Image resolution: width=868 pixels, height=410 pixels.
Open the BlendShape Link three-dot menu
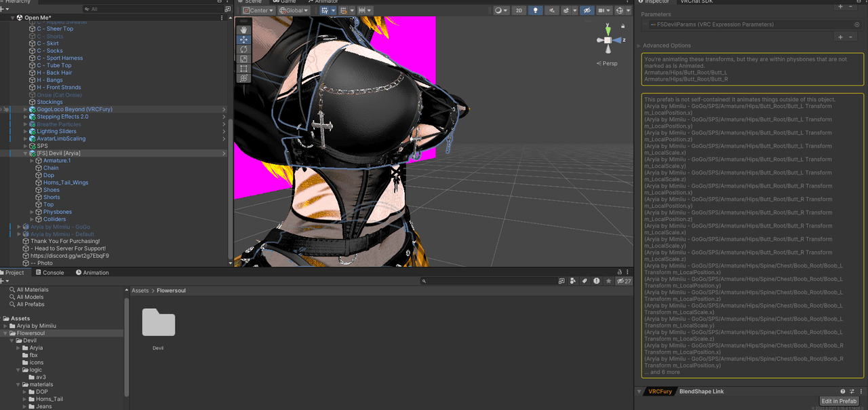[861, 392]
